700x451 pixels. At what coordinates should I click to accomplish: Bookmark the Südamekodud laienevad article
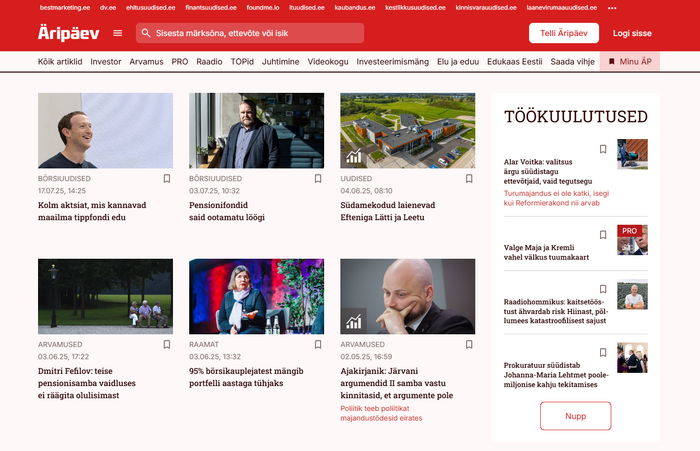(x=469, y=179)
